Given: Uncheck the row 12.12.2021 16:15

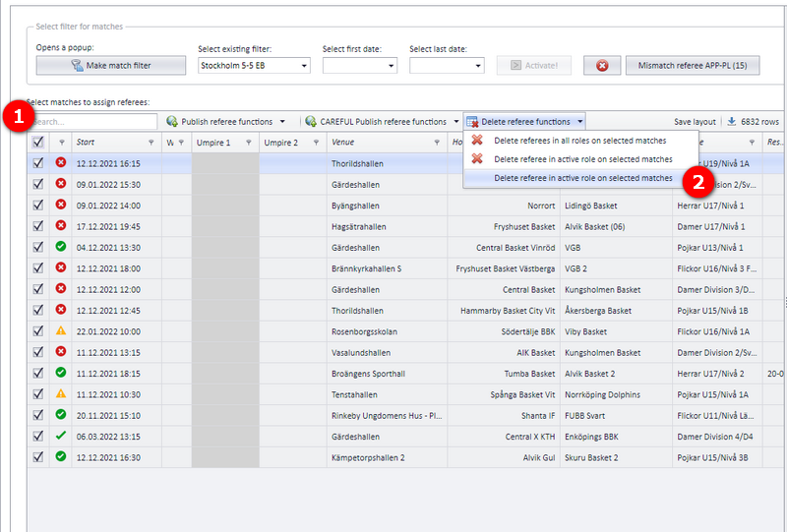Looking at the screenshot, I should [38, 163].
